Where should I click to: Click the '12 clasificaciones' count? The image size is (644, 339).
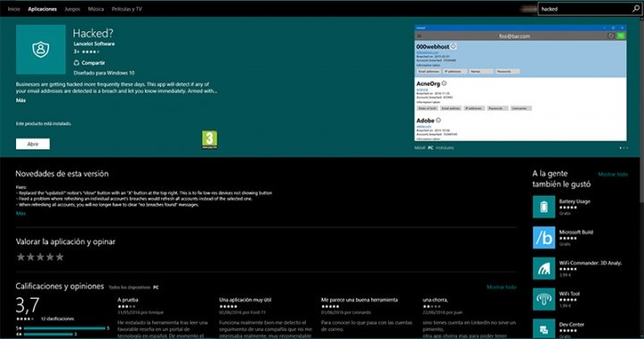point(57,318)
